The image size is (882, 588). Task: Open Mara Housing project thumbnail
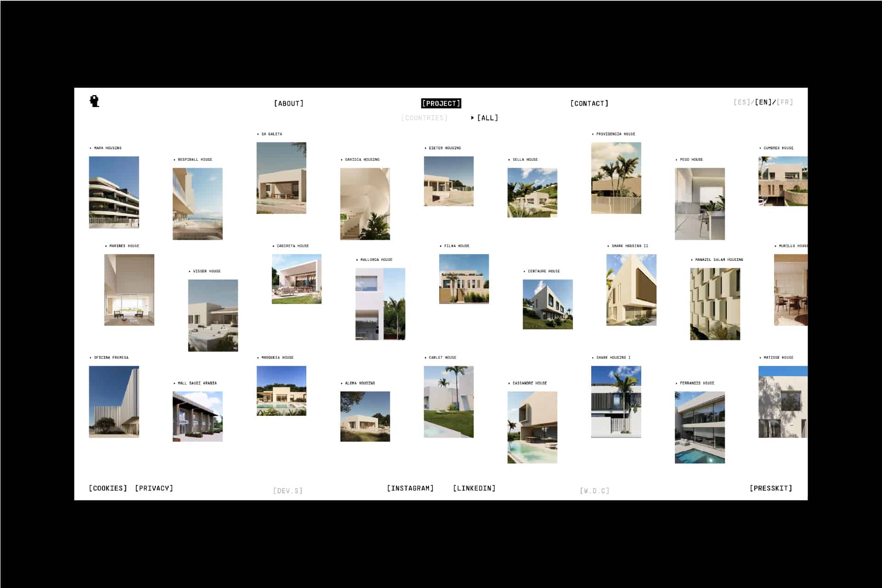[114, 192]
